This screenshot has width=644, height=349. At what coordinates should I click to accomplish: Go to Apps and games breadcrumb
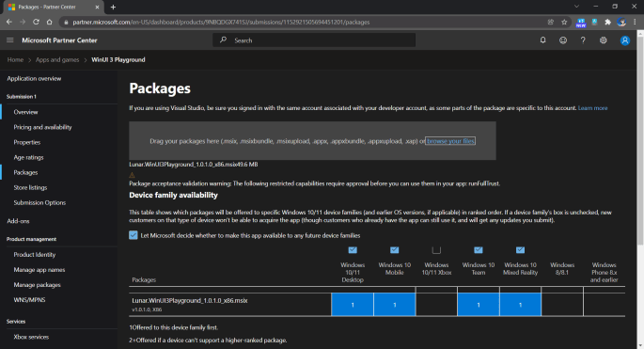point(57,59)
